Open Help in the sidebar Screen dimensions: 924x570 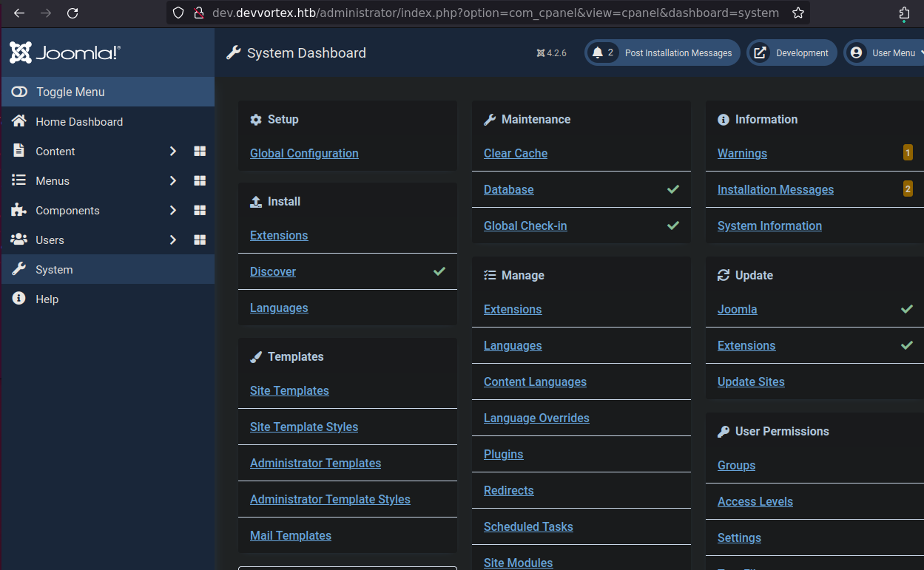[x=108, y=299]
